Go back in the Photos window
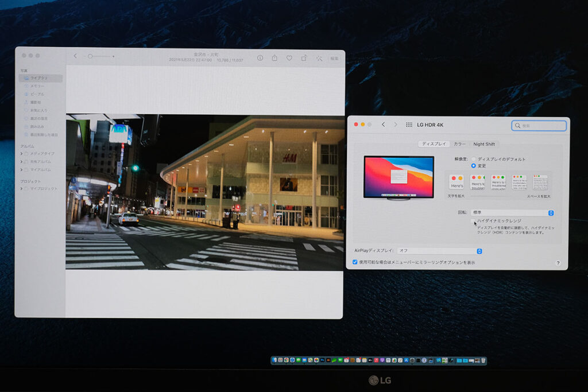 [75, 56]
